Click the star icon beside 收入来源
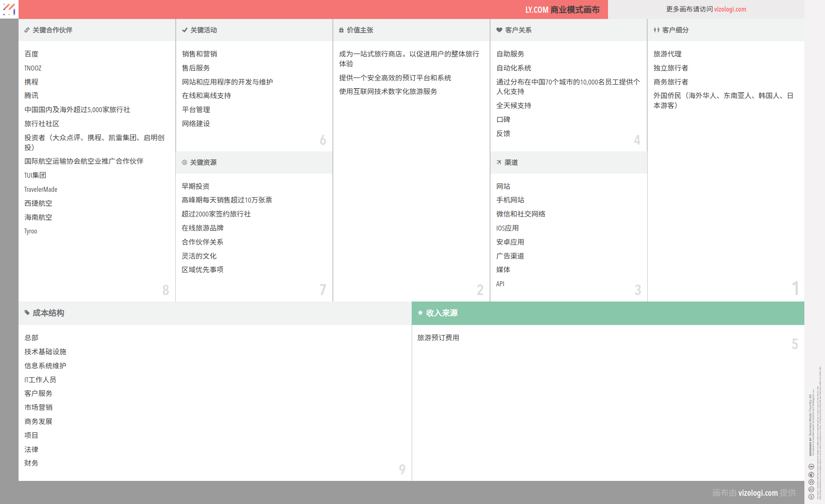825x504 pixels. [420, 313]
